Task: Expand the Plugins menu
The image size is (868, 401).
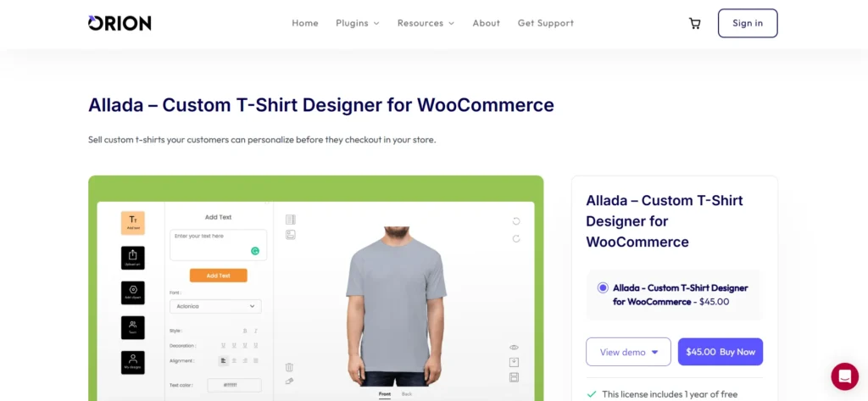Action: [358, 23]
